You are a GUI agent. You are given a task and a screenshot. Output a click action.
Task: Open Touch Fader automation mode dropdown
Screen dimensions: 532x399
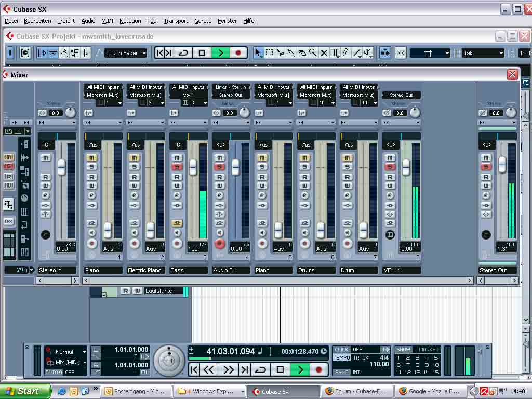125,53
